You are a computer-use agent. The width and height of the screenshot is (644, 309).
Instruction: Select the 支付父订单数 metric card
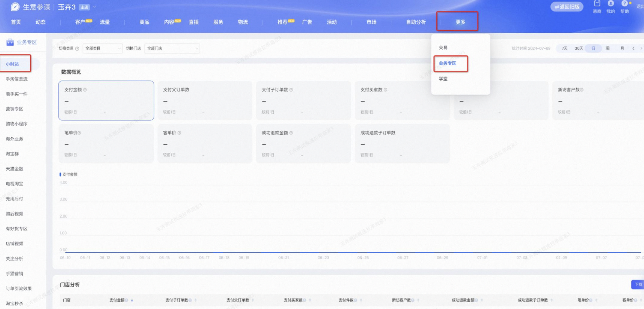tap(205, 100)
